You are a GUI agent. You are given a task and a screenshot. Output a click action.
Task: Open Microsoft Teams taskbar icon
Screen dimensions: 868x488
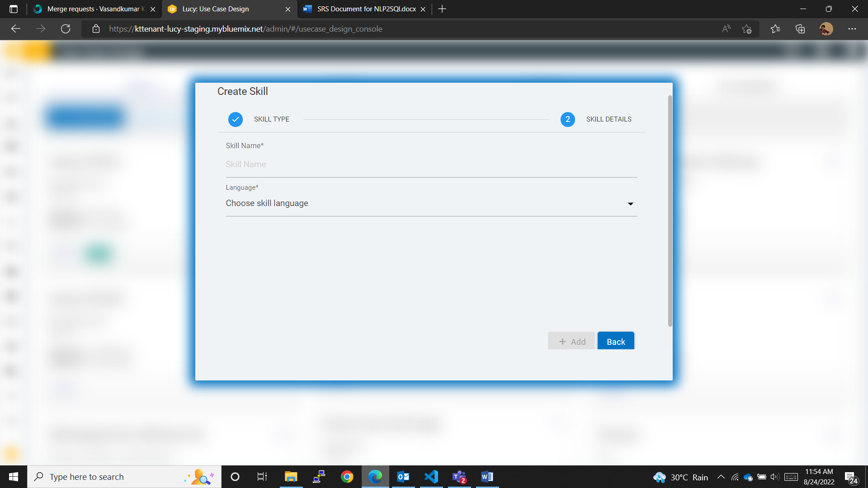(x=459, y=477)
